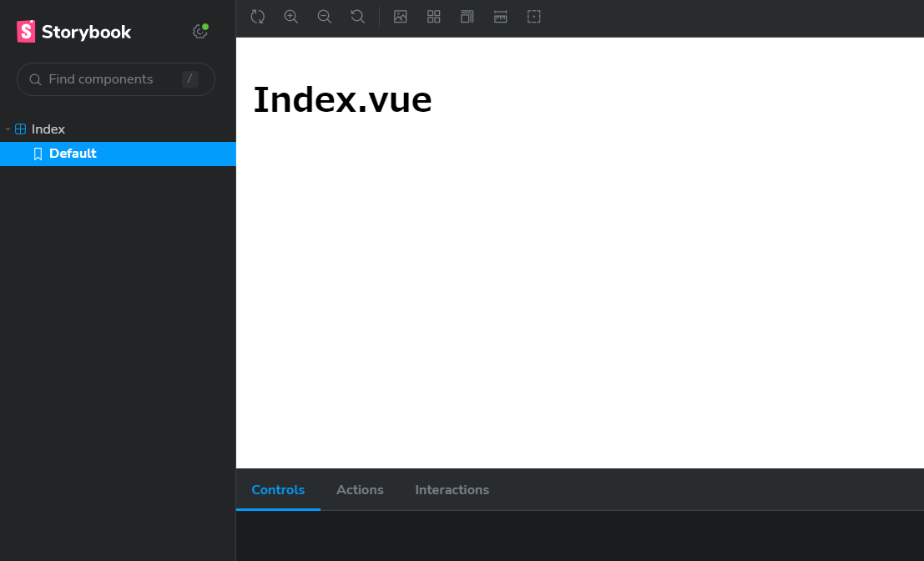Toggle the background grid overlay
The image size is (924, 561).
(x=434, y=17)
